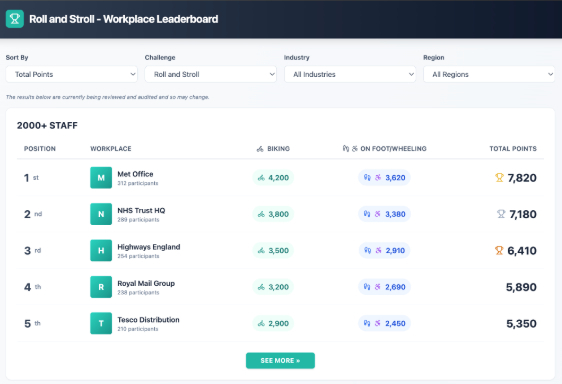Click the POSITION column header
The width and height of the screenshot is (562, 384).
[40, 148]
